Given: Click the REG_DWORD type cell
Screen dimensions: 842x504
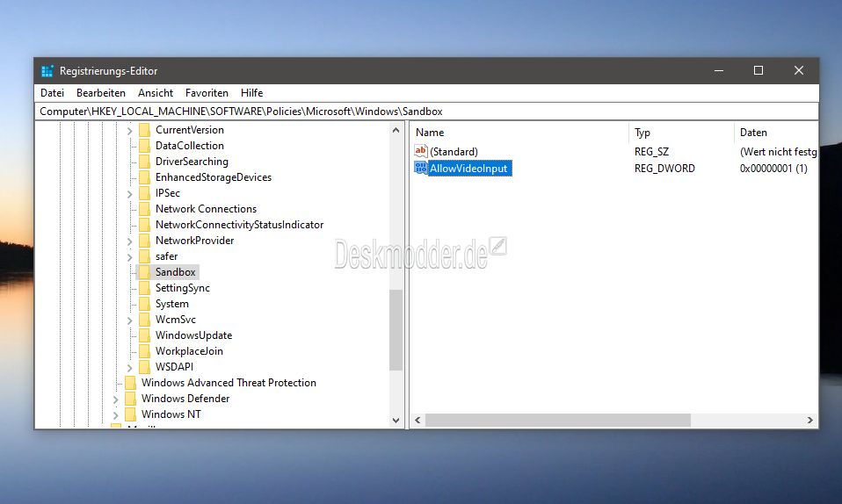Looking at the screenshot, I should [x=664, y=169].
